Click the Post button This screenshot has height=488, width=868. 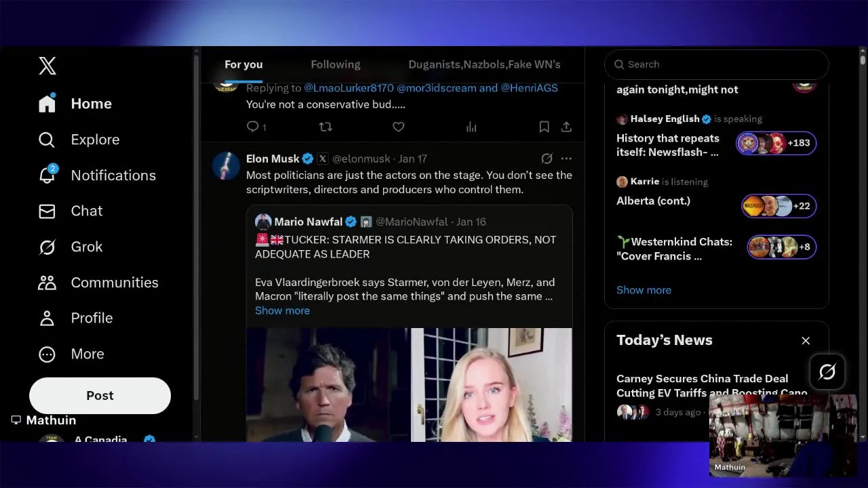pos(100,396)
